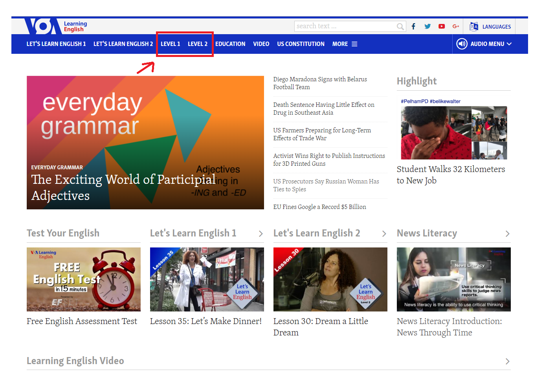Open the Everyday Grammar category label
Viewport: 543px width, 392px height.
57,167
